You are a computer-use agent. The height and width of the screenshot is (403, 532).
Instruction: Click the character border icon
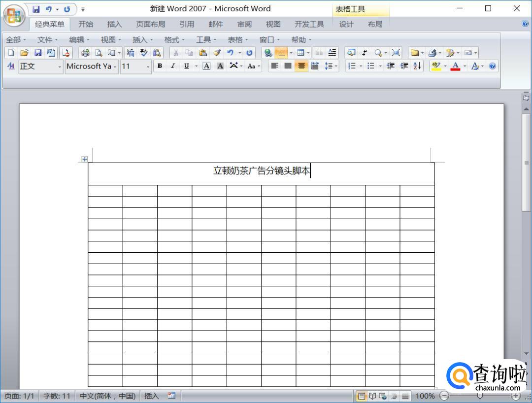point(206,66)
